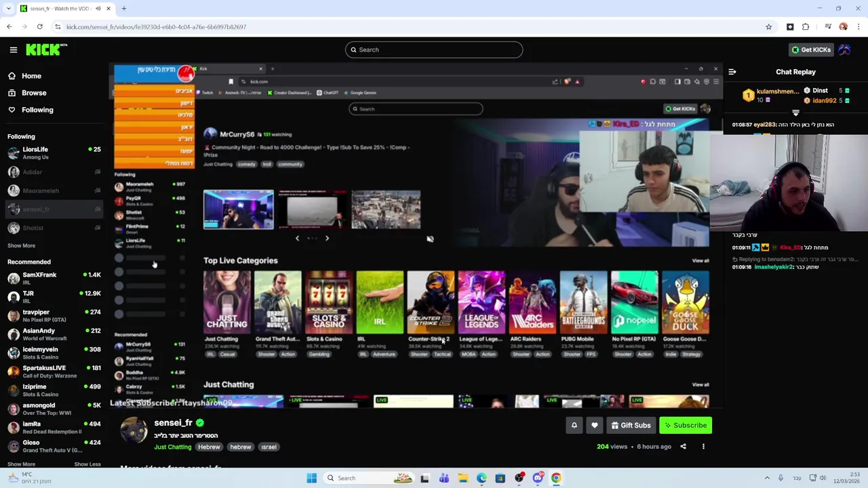Select the capitalized Hebrew tag
The width and height of the screenshot is (868, 488).
(209, 447)
